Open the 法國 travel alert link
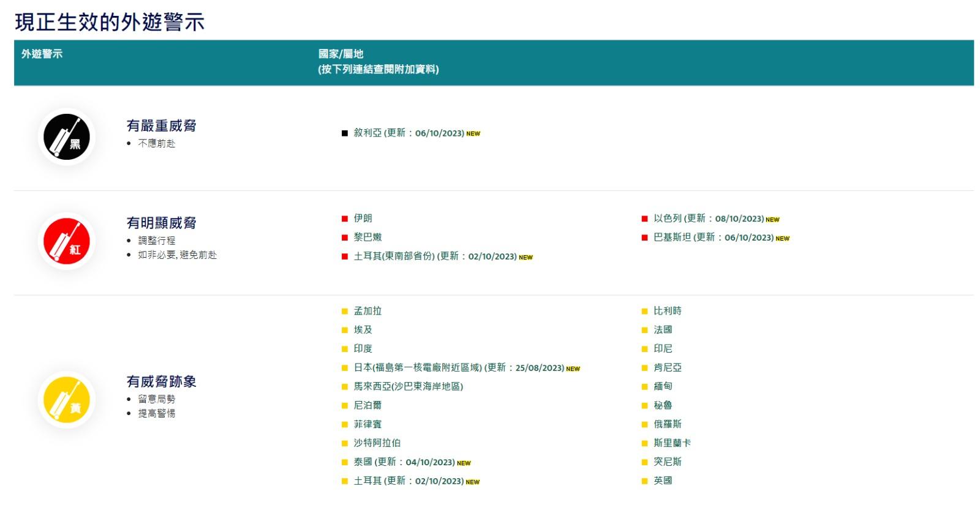The height and width of the screenshot is (513, 980). pyautogui.click(x=663, y=329)
